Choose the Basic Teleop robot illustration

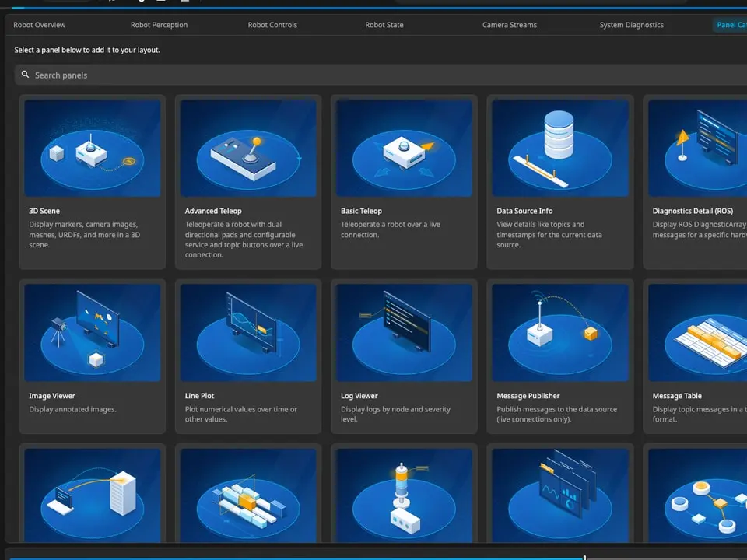[x=404, y=148]
